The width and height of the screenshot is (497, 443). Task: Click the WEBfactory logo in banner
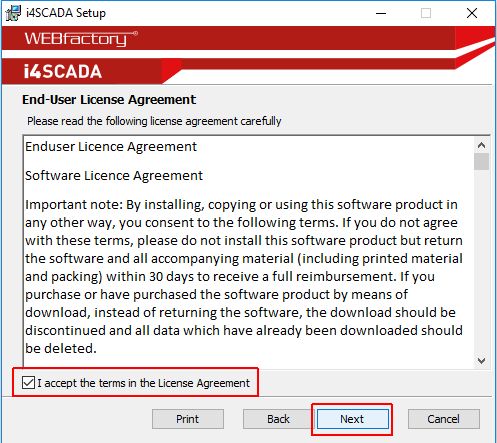click(81, 39)
